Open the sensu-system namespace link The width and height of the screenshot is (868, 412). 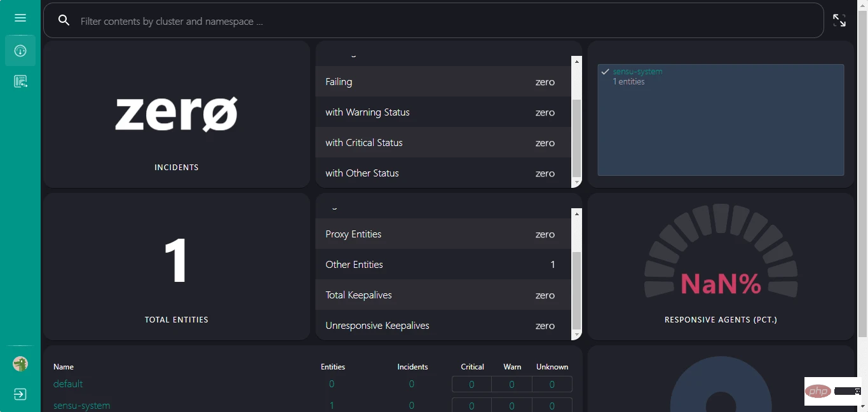tap(81, 405)
